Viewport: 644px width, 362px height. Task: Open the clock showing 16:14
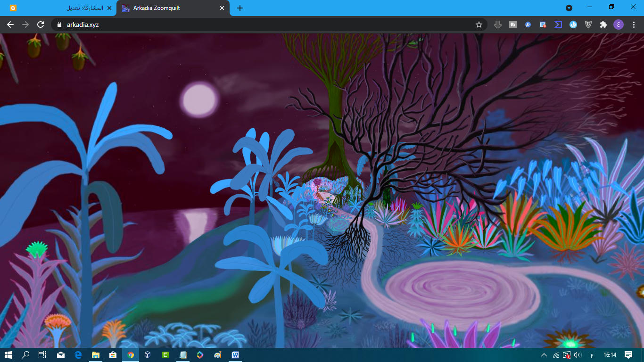click(610, 355)
